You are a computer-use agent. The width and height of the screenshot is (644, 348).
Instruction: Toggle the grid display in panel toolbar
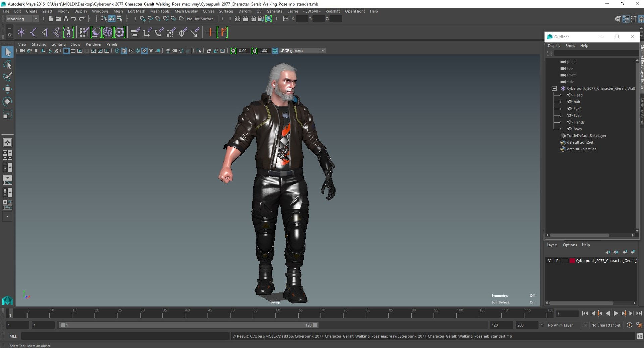(66, 51)
